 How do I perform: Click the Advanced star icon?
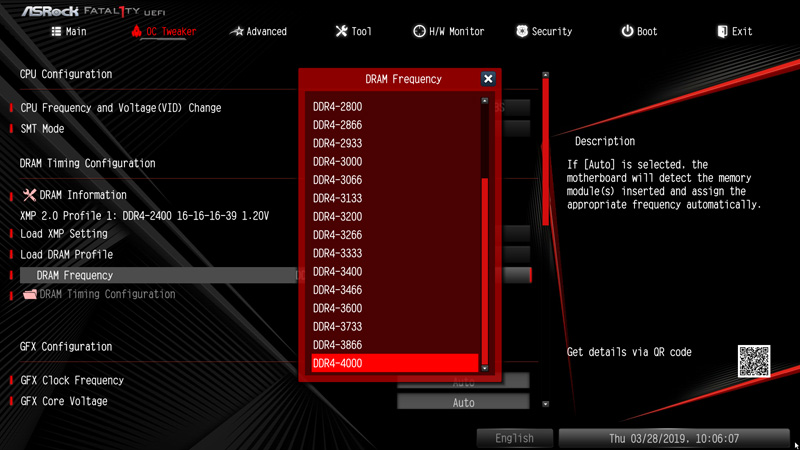click(237, 32)
